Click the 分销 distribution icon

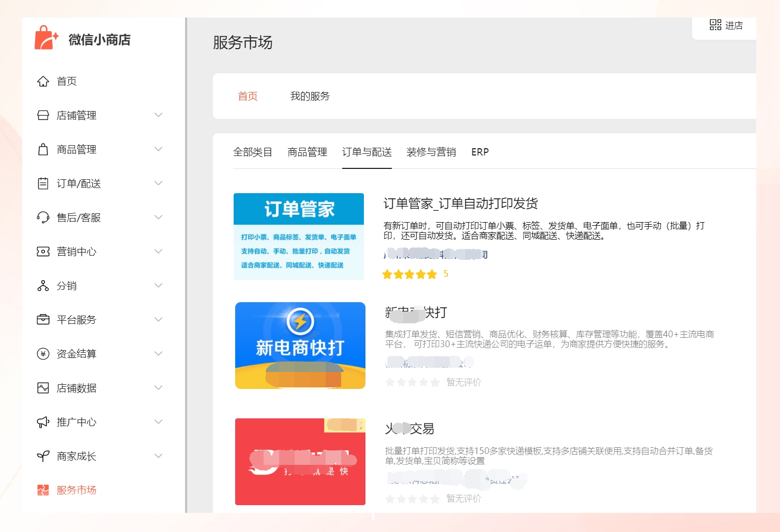click(x=43, y=285)
